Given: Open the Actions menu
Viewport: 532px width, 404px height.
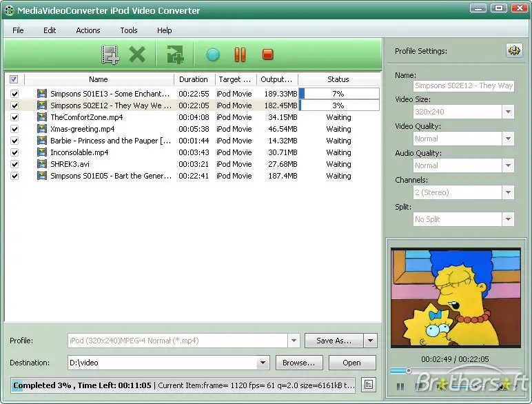Looking at the screenshot, I should pos(88,30).
